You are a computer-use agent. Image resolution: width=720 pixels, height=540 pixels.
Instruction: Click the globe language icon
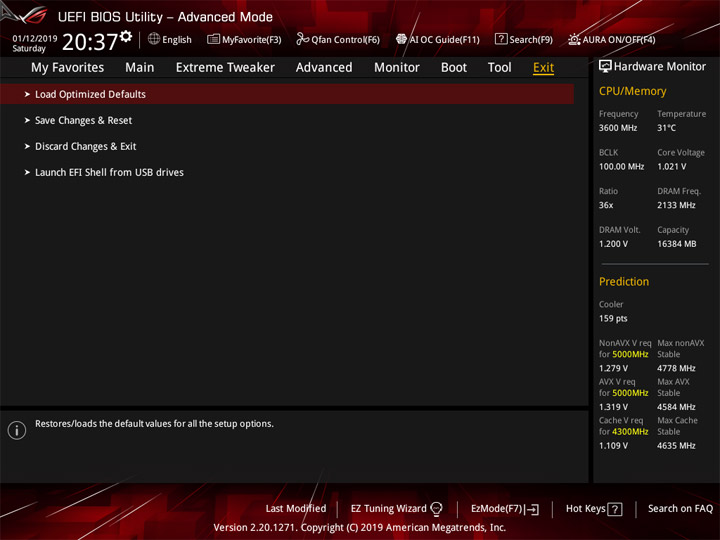154,39
